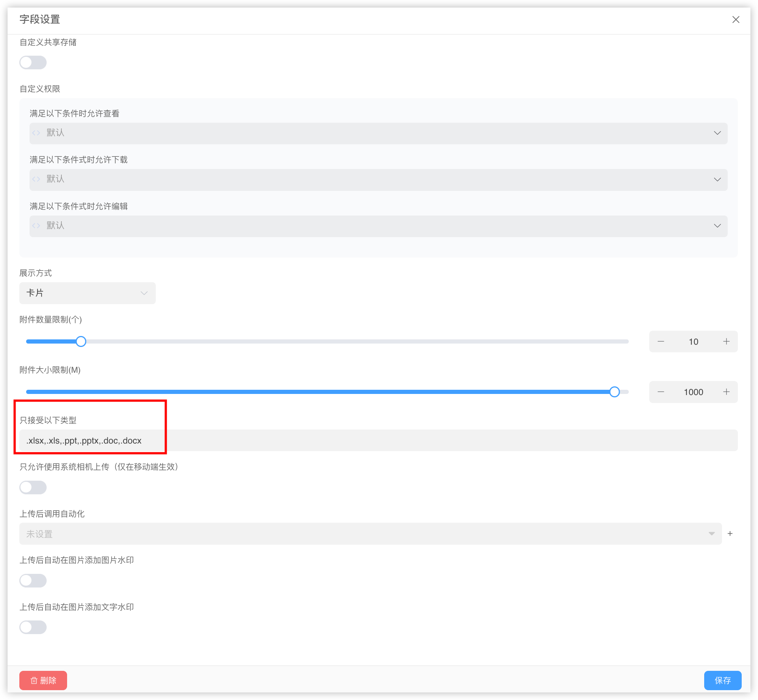Toggle 上传后自动在图片添加文字水印 switch
758x700 pixels.
point(33,627)
